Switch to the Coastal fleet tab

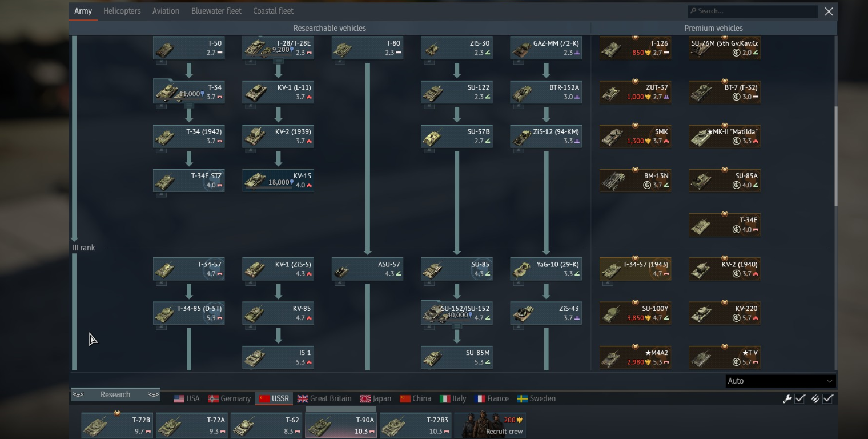273,11
